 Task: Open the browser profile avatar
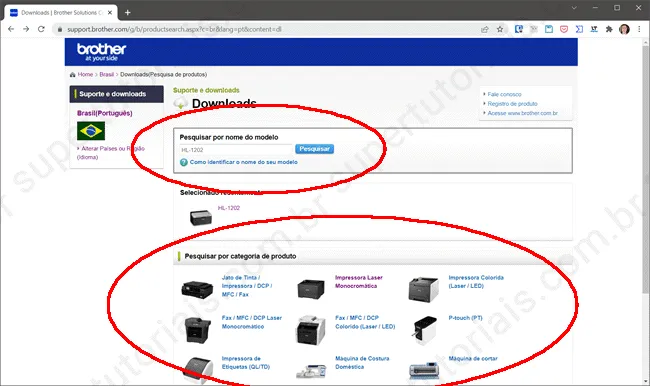(x=624, y=29)
